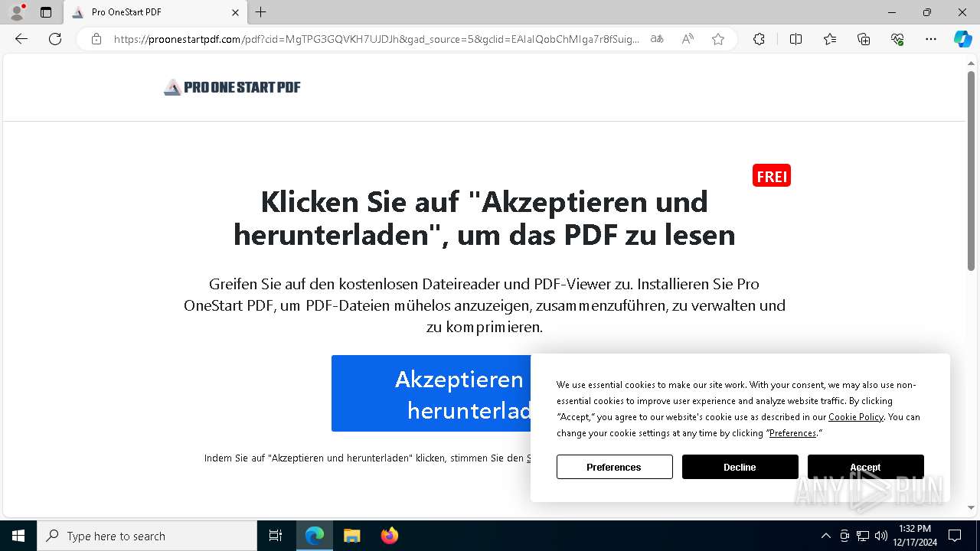The image size is (980, 551).
Task: Show hidden tray icons chevron
Action: 825,536
